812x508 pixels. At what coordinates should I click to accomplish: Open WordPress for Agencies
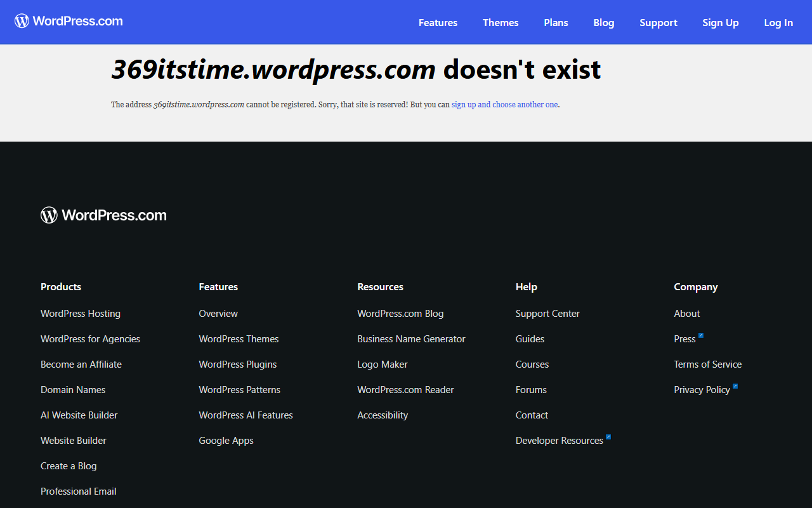90,339
